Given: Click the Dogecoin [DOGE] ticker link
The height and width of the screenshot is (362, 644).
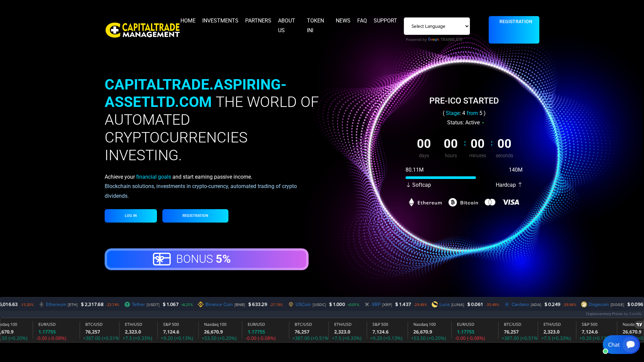Looking at the screenshot, I should coord(606,304).
